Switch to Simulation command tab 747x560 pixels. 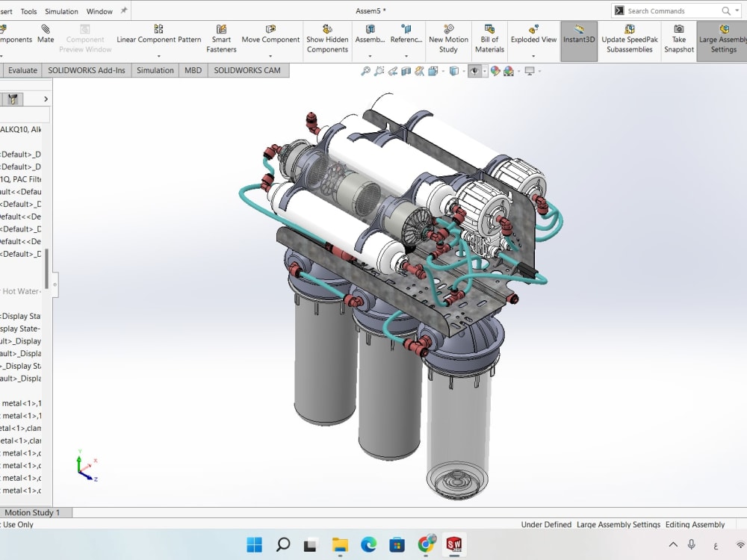click(155, 70)
